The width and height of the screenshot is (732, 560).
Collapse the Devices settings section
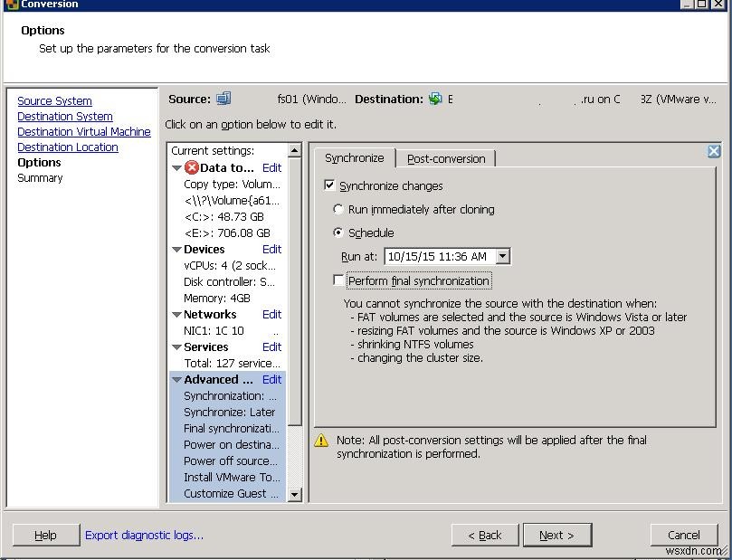[x=176, y=249]
